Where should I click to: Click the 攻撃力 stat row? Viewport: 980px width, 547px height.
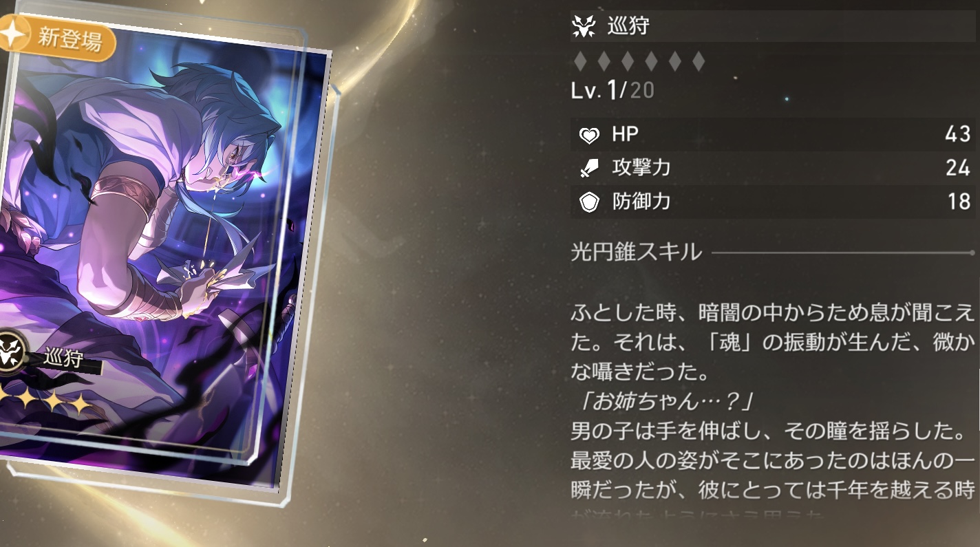point(774,168)
